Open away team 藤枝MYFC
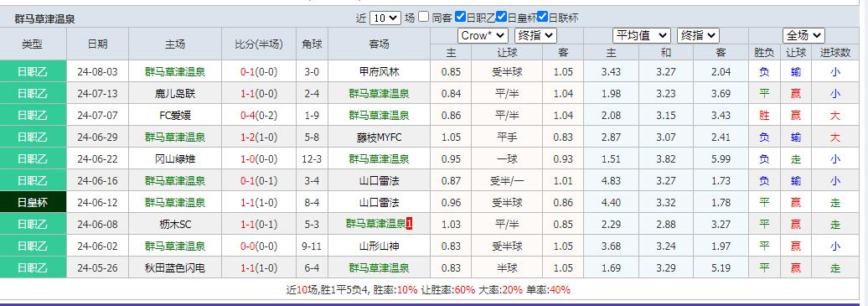Screen dimensions: 868x306 380,137
